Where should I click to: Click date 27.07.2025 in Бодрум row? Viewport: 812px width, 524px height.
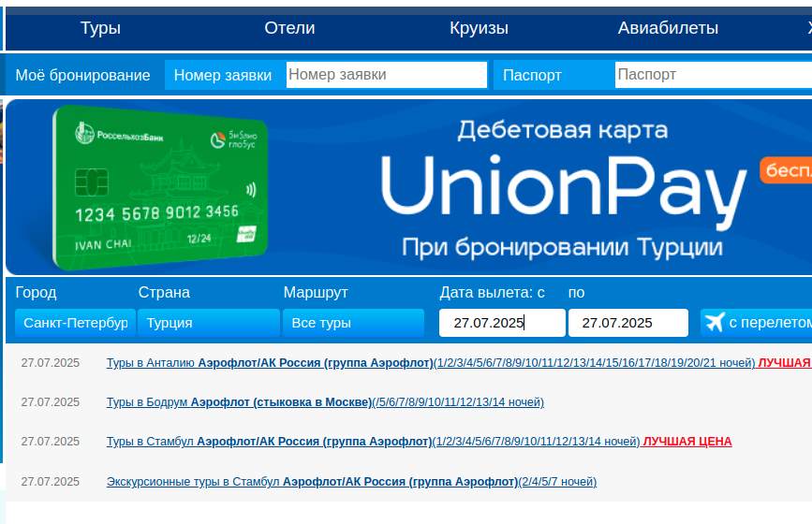click(51, 402)
